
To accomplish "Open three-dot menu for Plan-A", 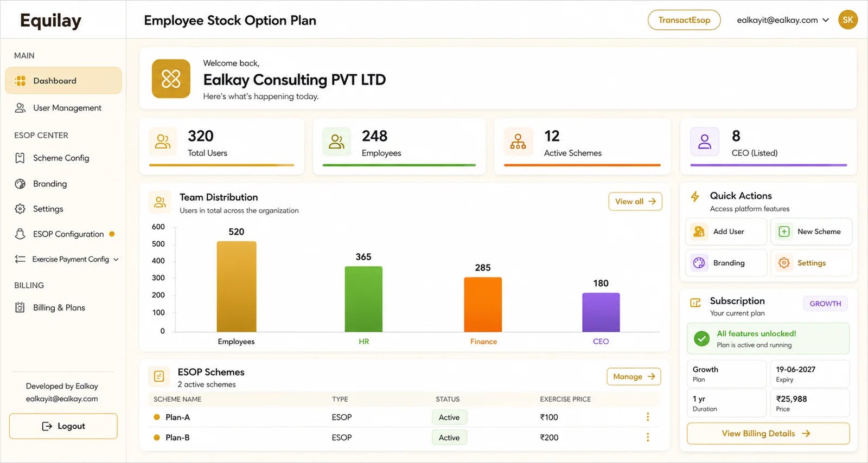I will coord(647,417).
